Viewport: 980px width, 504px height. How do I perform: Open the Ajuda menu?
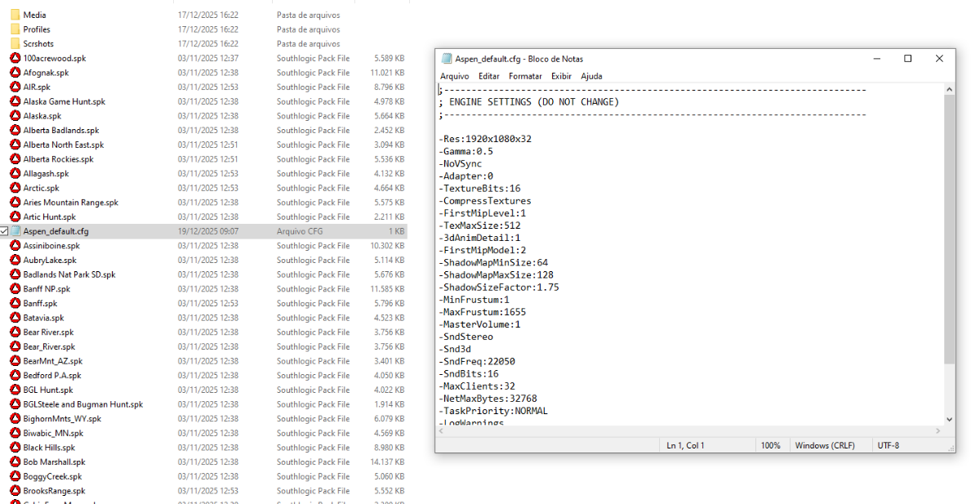coord(591,76)
